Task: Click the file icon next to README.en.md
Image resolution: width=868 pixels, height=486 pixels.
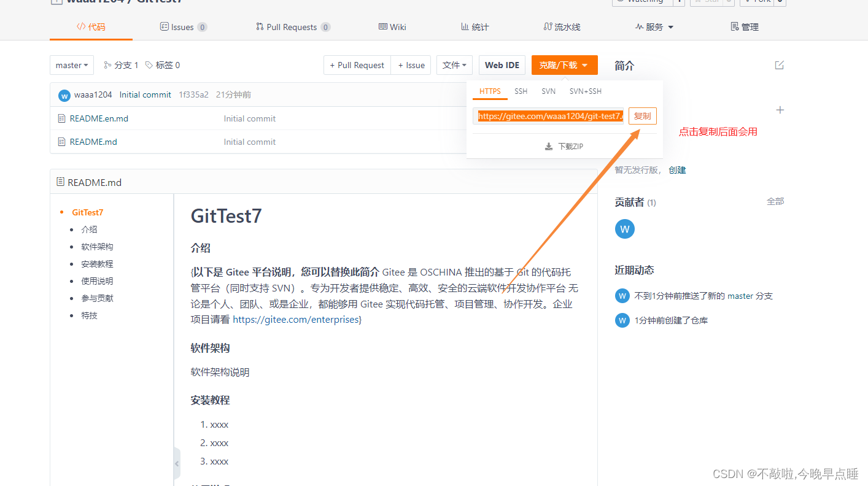Action: pos(61,118)
